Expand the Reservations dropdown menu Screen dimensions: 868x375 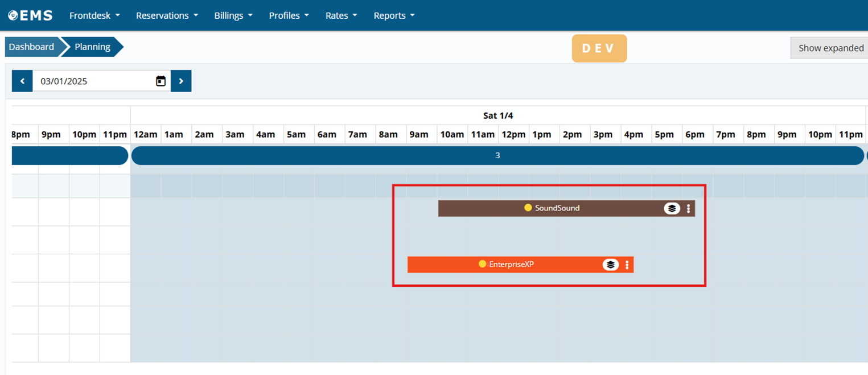click(167, 15)
